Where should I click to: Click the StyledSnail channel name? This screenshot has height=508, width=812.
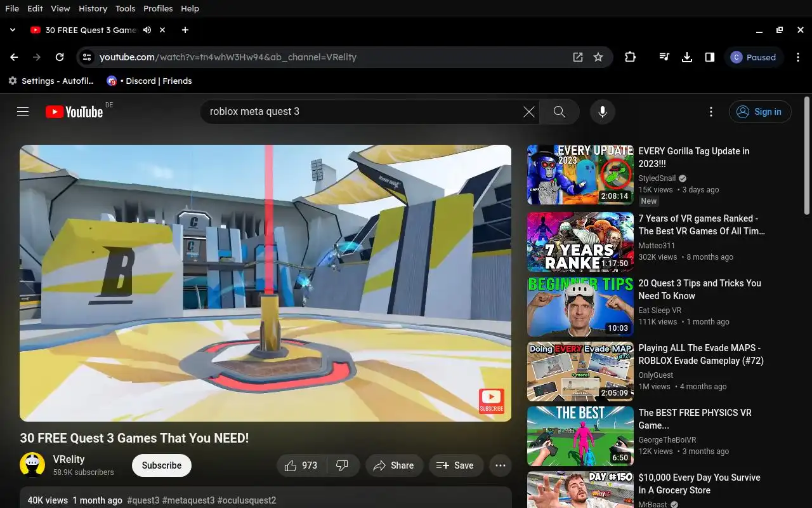[657, 178]
